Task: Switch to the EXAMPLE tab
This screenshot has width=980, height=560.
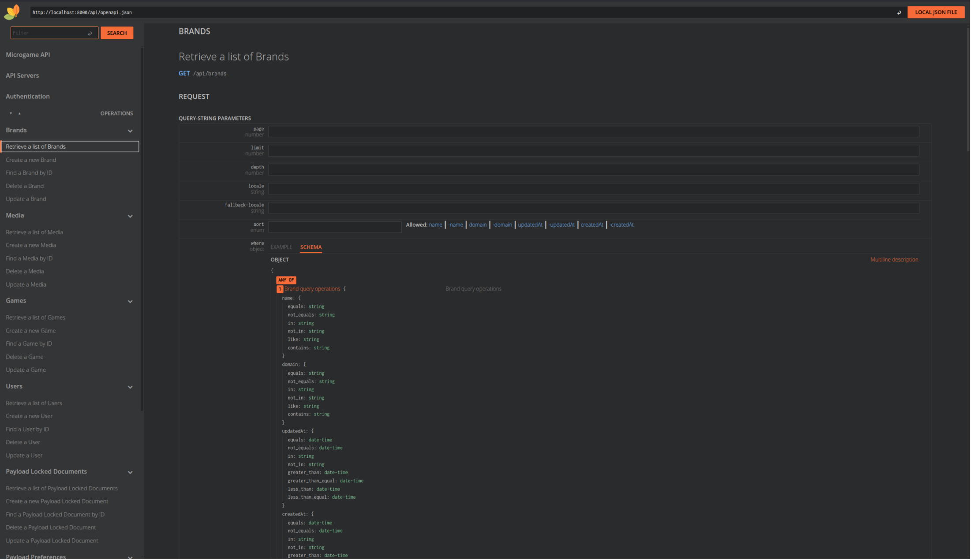Action: pyautogui.click(x=281, y=247)
